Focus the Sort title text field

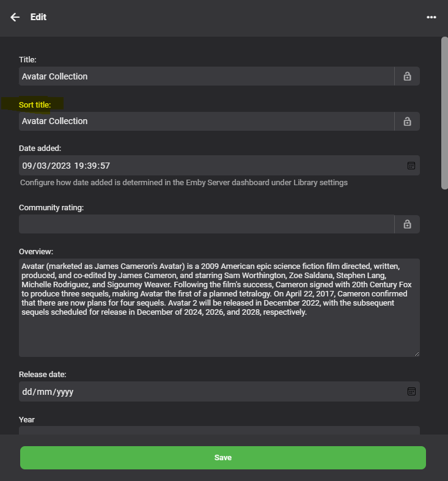207,121
